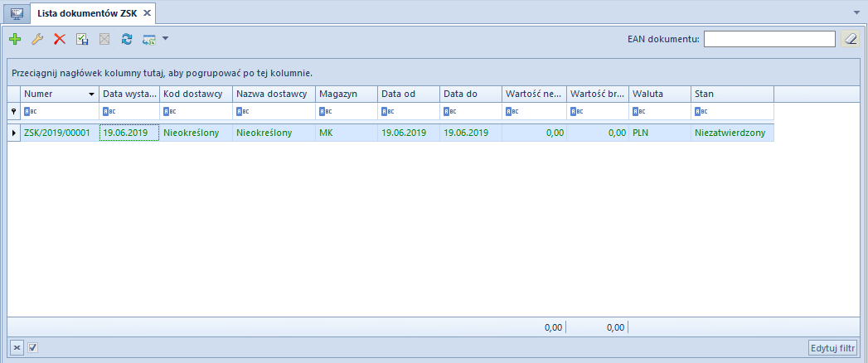Open the monitor icon home tab
Viewport: 868px width, 363px height.
[x=17, y=12]
